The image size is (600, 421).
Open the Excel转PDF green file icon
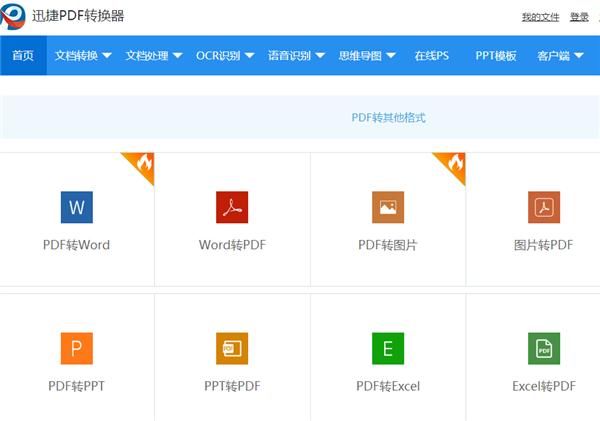pyautogui.click(x=544, y=348)
